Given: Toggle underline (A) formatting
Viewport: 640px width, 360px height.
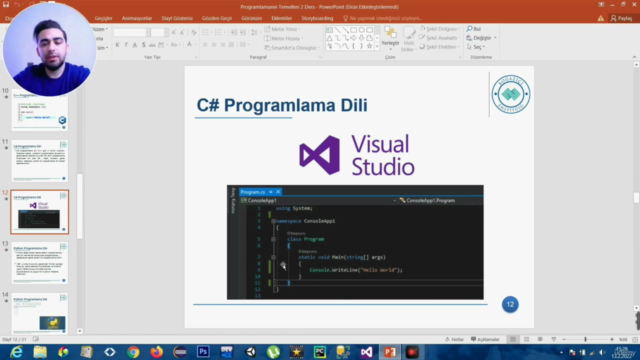Looking at the screenshot, I should pyautogui.click(x=135, y=45).
